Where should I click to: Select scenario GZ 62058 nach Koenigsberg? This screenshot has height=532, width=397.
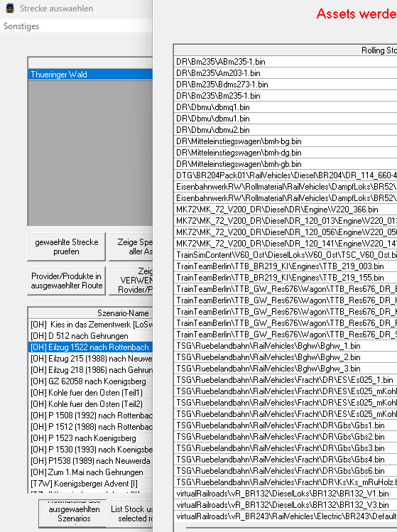coord(91,381)
